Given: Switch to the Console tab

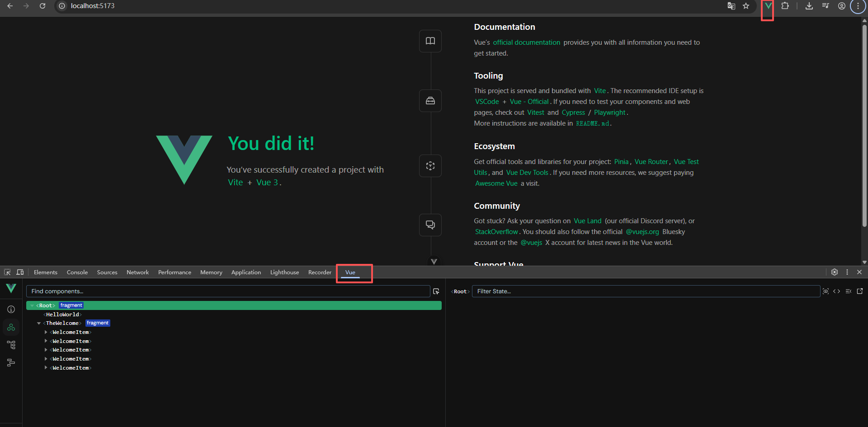Looking at the screenshot, I should click(x=77, y=272).
